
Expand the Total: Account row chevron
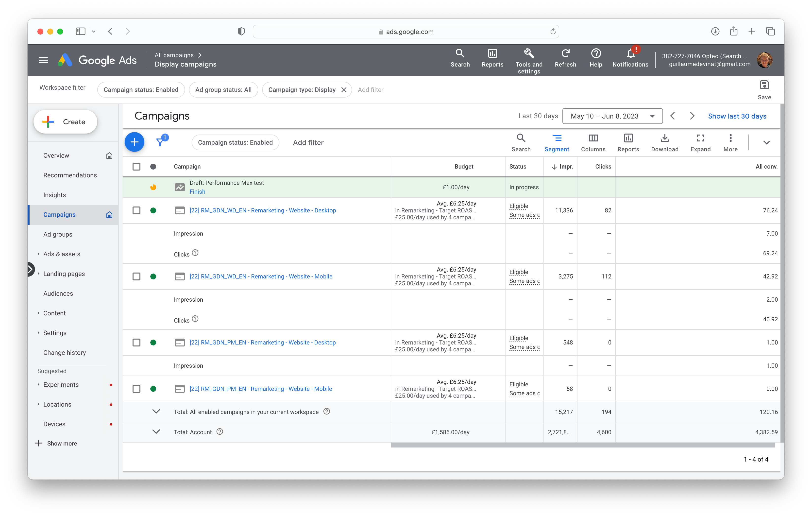pos(156,432)
